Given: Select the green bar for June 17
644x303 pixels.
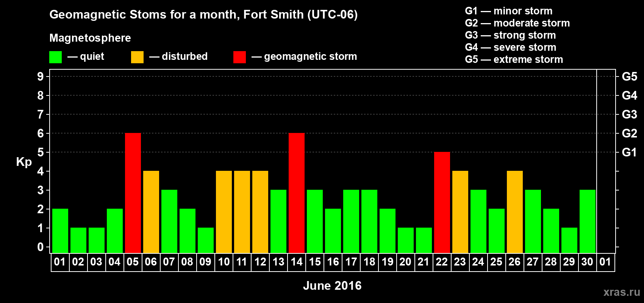Looking at the screenshot, I should pos(351,222).
